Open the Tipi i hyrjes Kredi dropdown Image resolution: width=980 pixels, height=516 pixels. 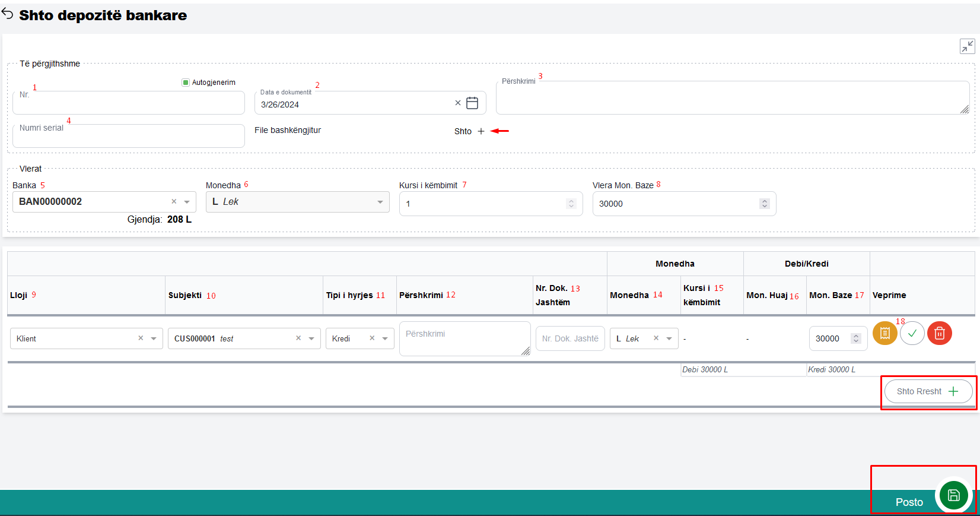click(385, 338)
